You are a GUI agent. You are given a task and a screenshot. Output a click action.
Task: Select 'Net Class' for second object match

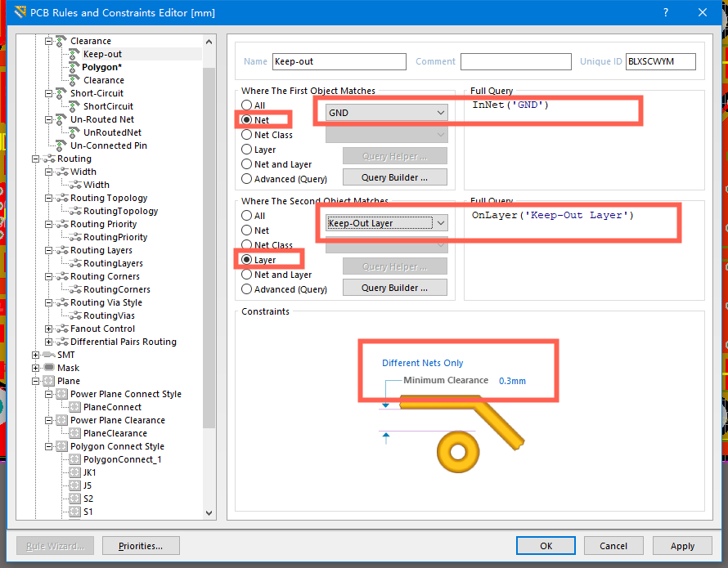pyautogui.click(x=247, y=245)
